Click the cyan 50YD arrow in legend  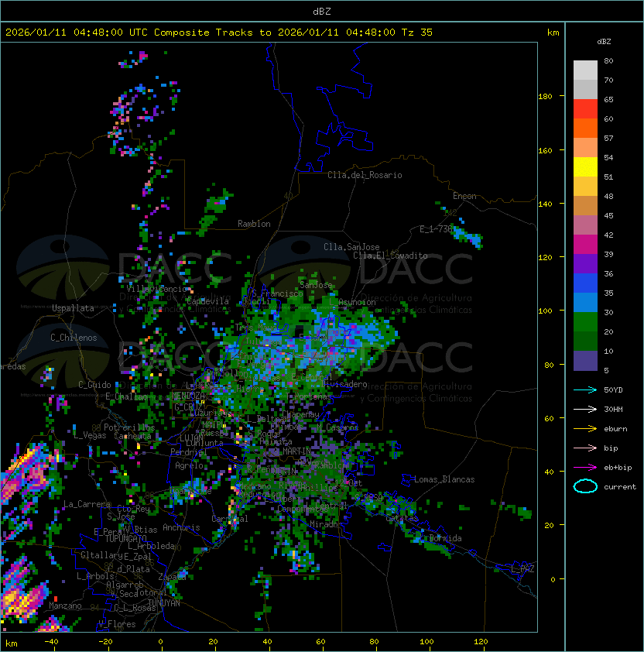pyautogui.click(x=585, y=390)
